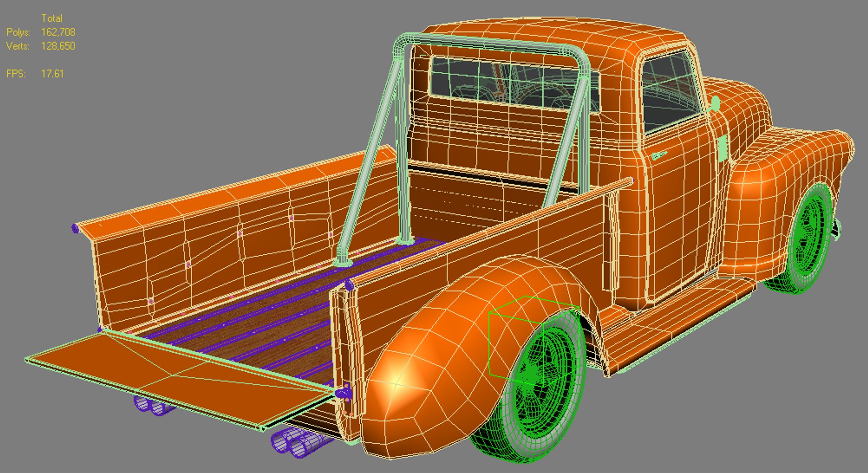Select the vertex count value 128,650
The height and width of the screenshot is (473, 868).
click(x=58, y=46)
